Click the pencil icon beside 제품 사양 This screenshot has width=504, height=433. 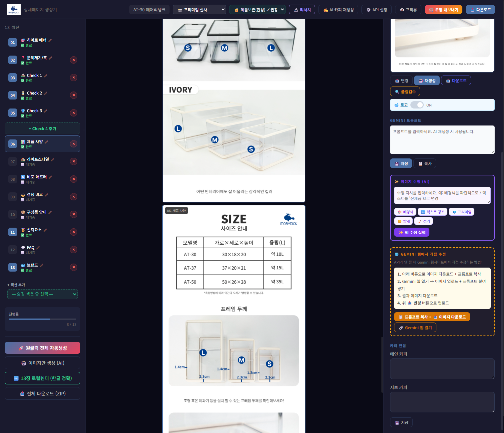[x=46, y=142]
